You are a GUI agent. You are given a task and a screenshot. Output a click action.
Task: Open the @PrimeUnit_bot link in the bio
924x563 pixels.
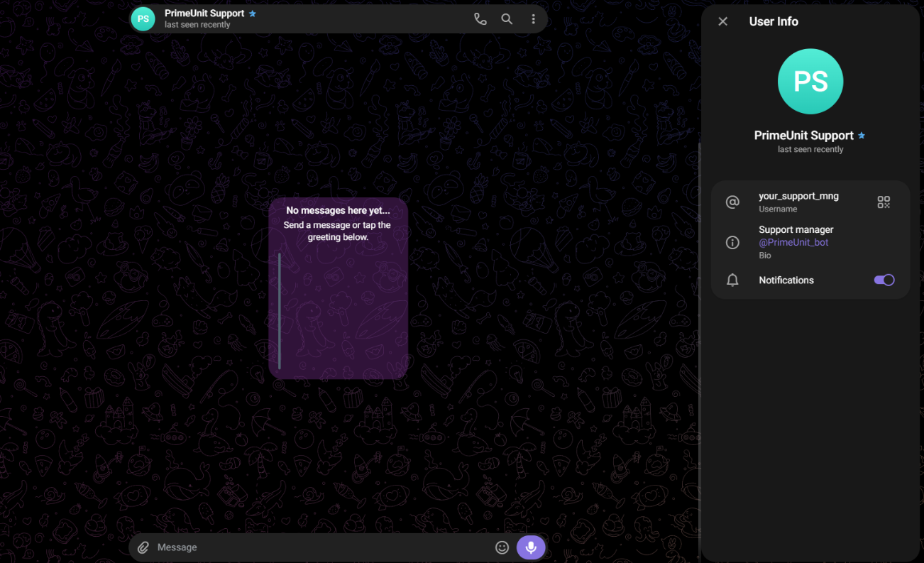coord(793,243)
